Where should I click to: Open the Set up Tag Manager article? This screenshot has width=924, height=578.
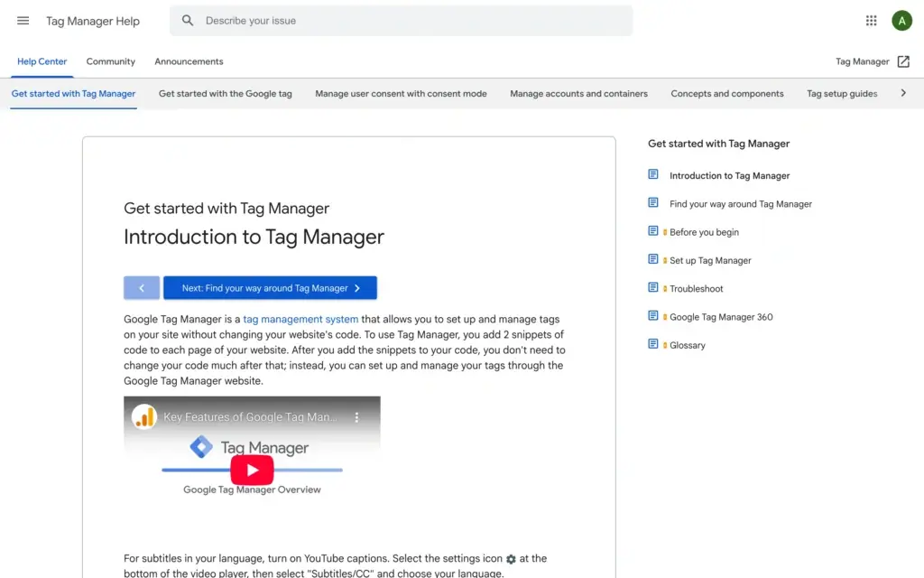pos(710,261)
